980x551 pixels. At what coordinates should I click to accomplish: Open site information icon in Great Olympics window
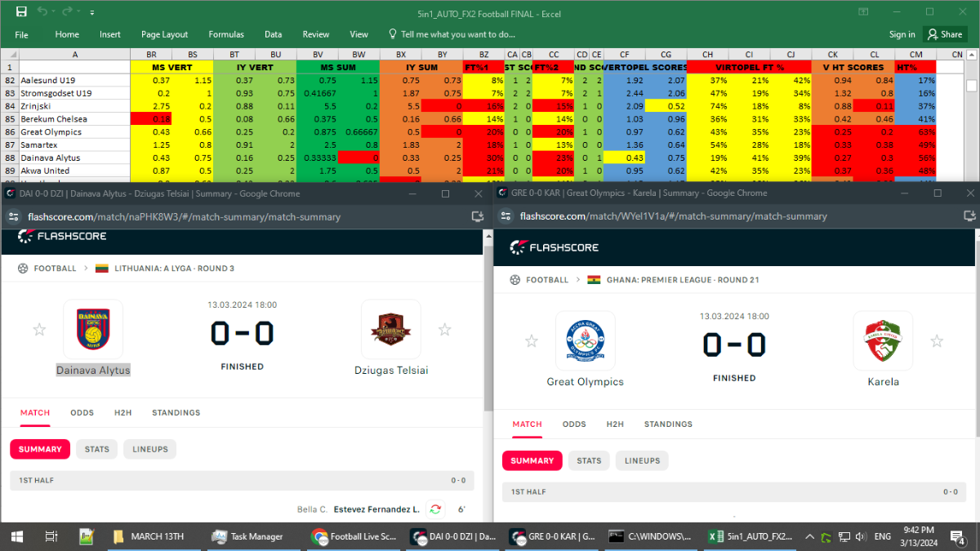(506, 216)
